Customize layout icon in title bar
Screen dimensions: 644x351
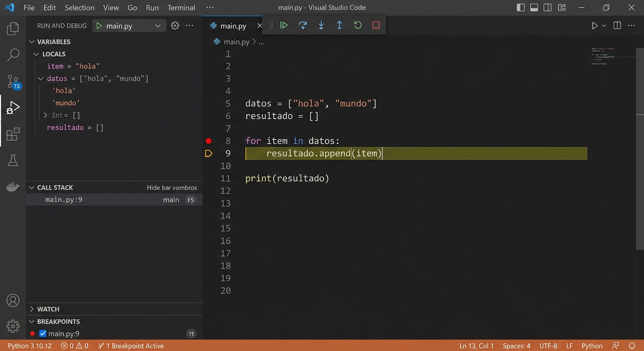562,7
